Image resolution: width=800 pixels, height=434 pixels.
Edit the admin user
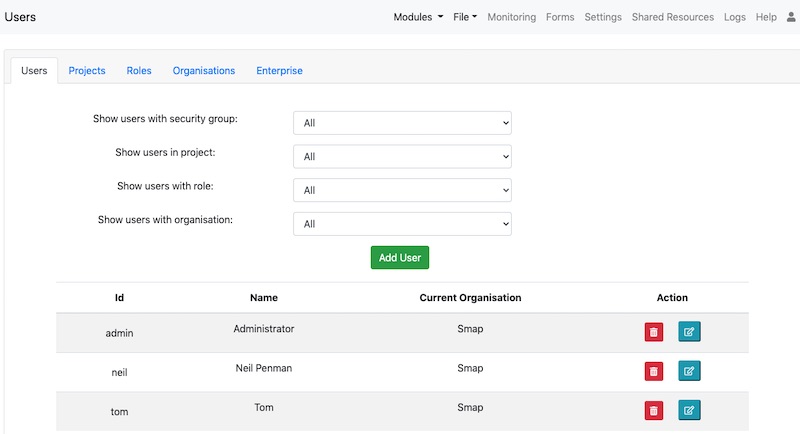pos(689,332)
